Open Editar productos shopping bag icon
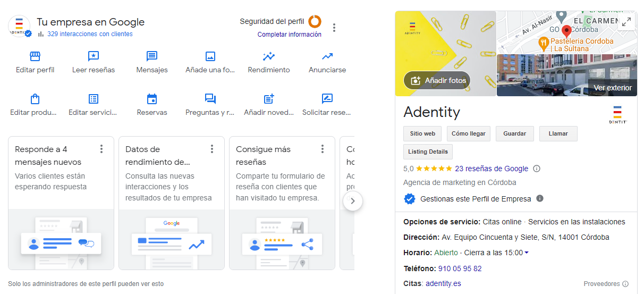644x294 pixels. click(35, 99)
